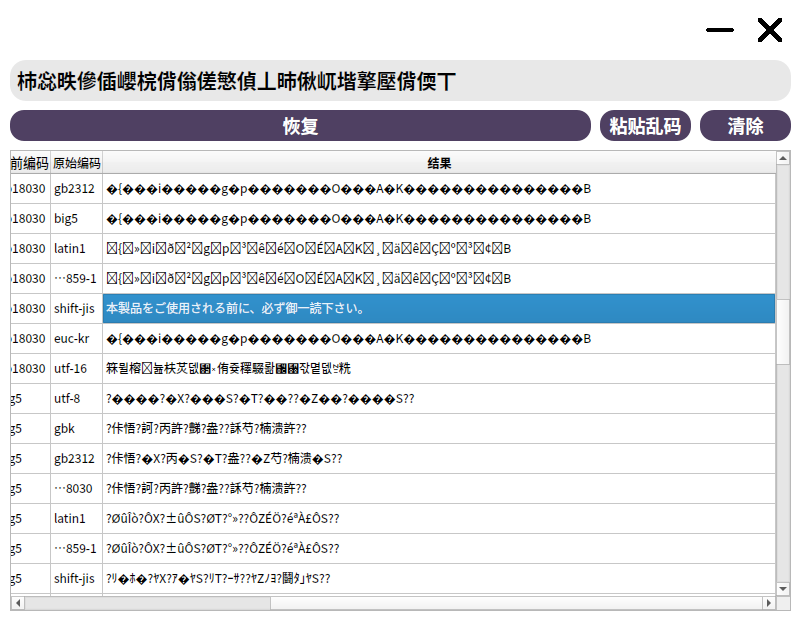Screen dimensions: 800x620
Task: Click the minimize window icon
Action: click(x=719, y=30)
